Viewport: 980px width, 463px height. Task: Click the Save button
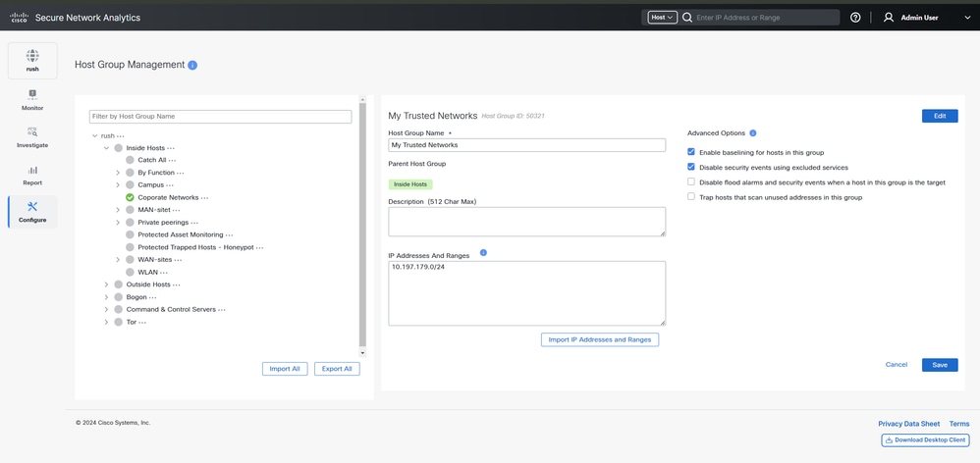[940, 365]
